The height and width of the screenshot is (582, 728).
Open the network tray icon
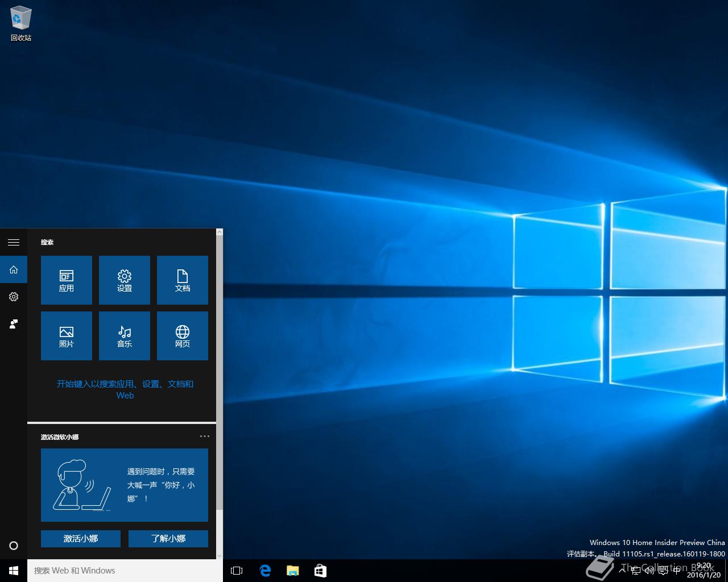coord(636,571)
